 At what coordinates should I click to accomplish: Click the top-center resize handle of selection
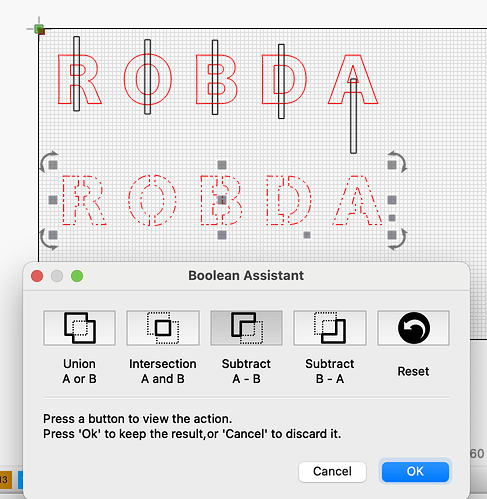(x=222, y=165)
